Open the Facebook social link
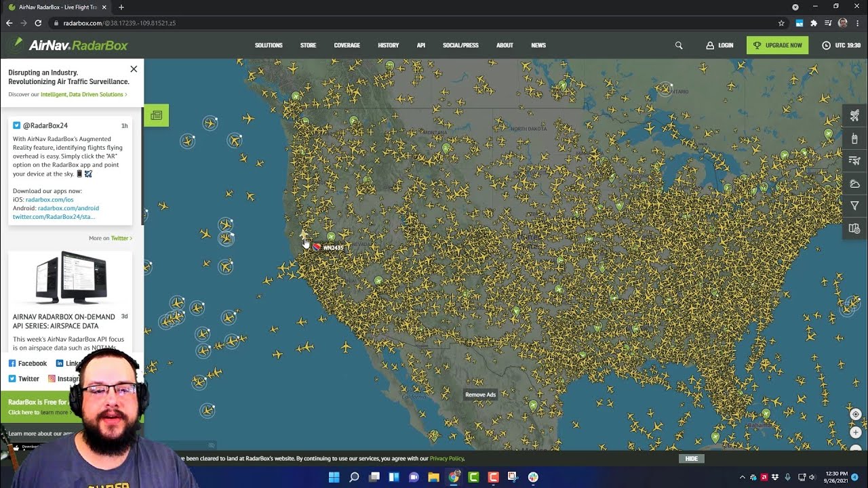The height and width of the screenshot is (488, 868). 28,363
